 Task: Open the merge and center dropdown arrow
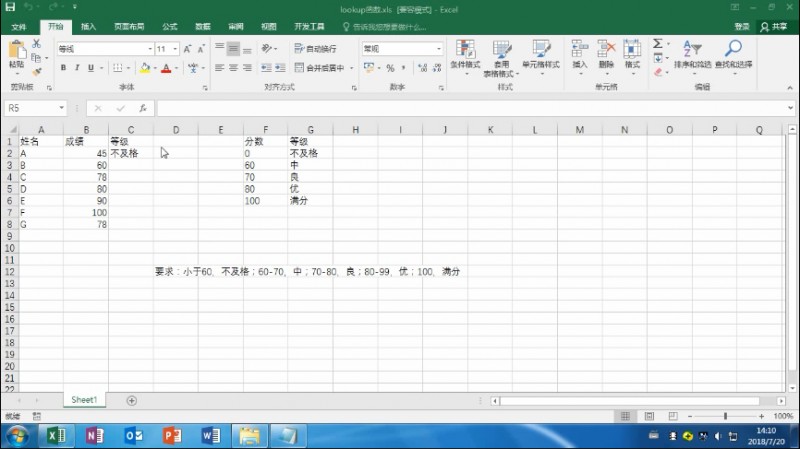pyautogui.click(x=352, y=68)
